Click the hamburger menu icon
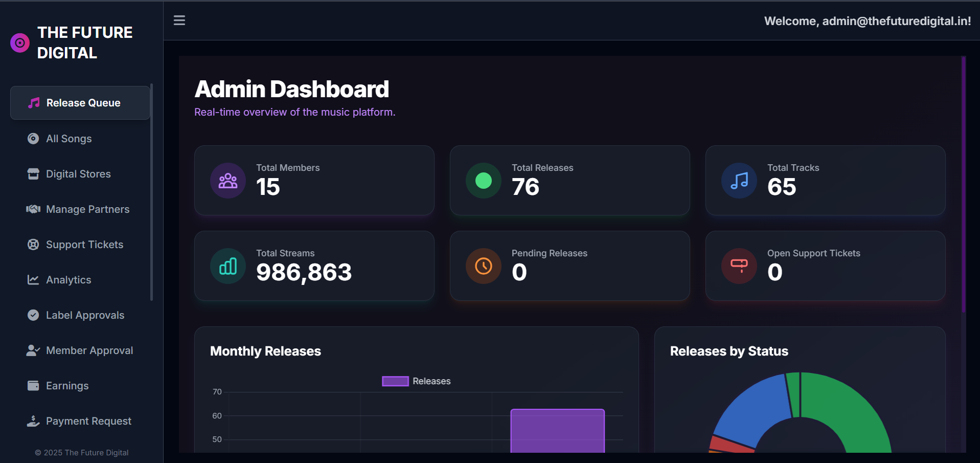The height and width of the screenshot is (463, 980). (179, 20)
